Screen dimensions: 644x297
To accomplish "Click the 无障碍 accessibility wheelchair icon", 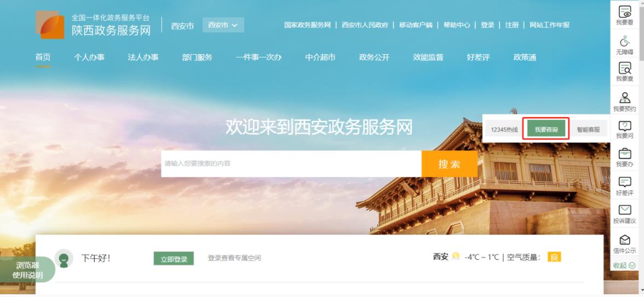I will pos(625,40).
